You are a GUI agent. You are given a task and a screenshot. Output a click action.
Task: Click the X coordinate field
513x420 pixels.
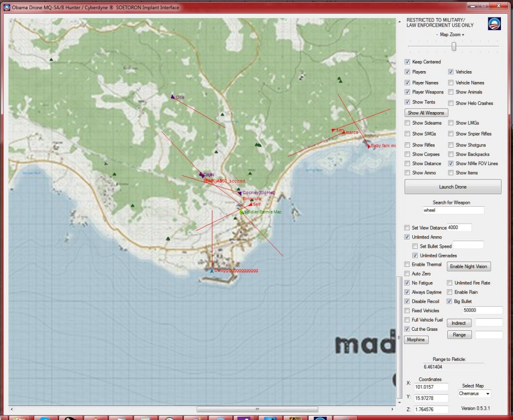tap(431, 387)
